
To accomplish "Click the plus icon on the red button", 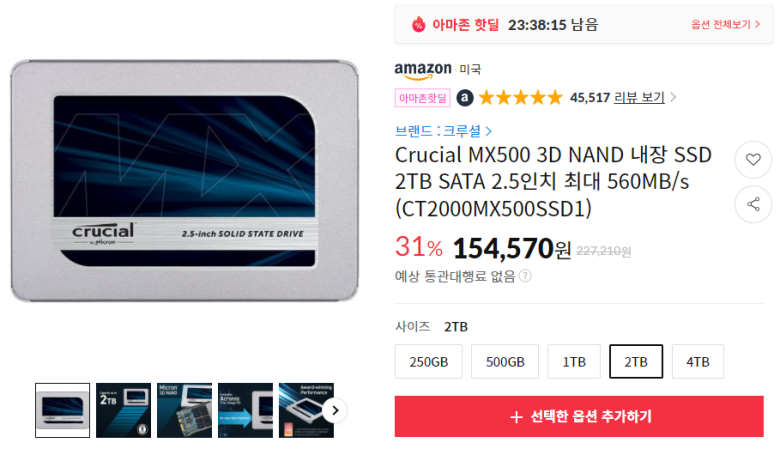I will click(516, 417).
